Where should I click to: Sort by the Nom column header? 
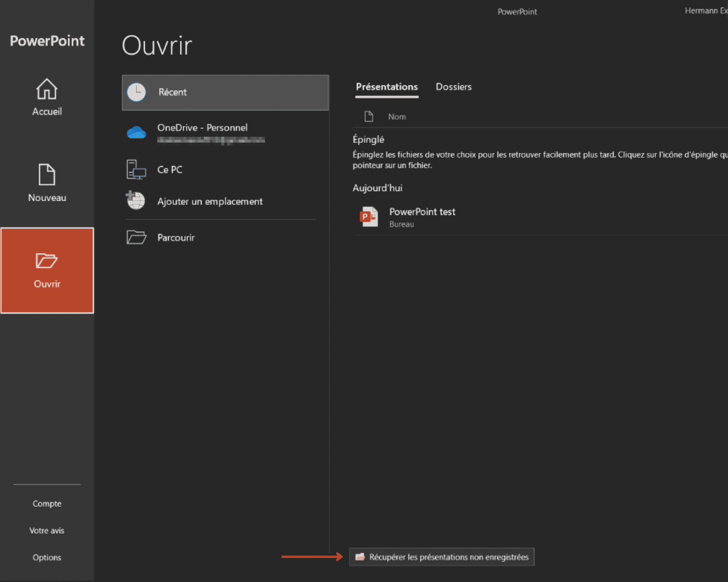pos(397,117)
